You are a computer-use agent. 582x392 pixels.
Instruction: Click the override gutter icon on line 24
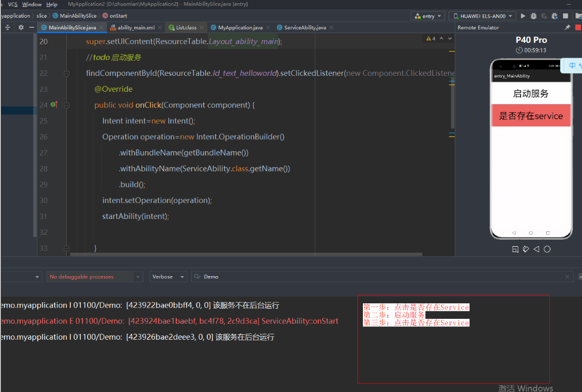click(54, 105)
